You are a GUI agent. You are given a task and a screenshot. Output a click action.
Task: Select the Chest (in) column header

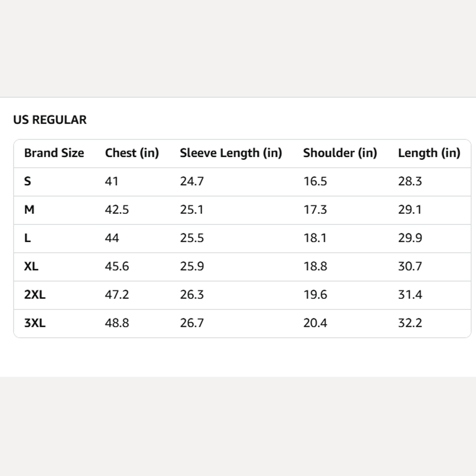click(132, 153)
